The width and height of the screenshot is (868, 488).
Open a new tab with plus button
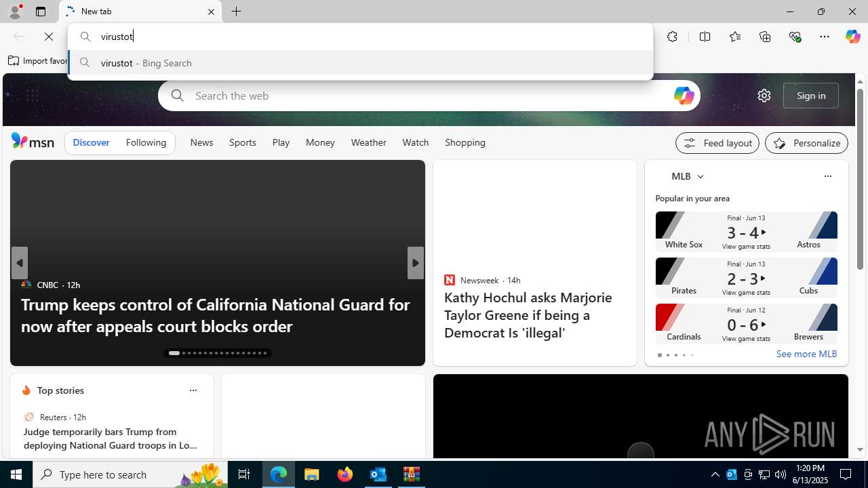pyautogui.click(x=237, y=12)
